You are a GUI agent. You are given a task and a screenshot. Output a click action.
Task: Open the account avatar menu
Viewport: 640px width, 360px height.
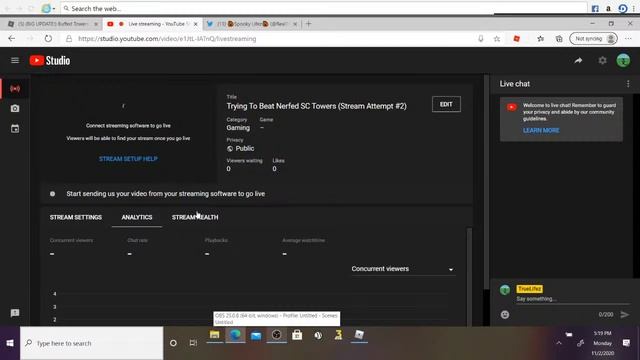point(623,60)
